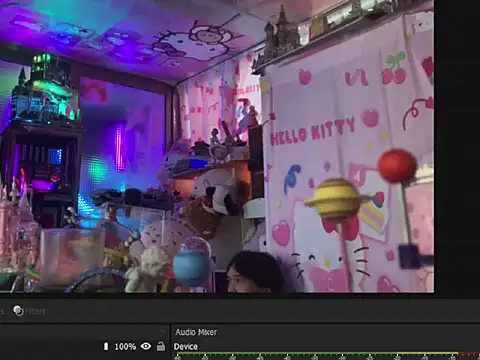Toggle the source lock icon
480x360 pixels.
pyautogui.click(x=161, y=346)
